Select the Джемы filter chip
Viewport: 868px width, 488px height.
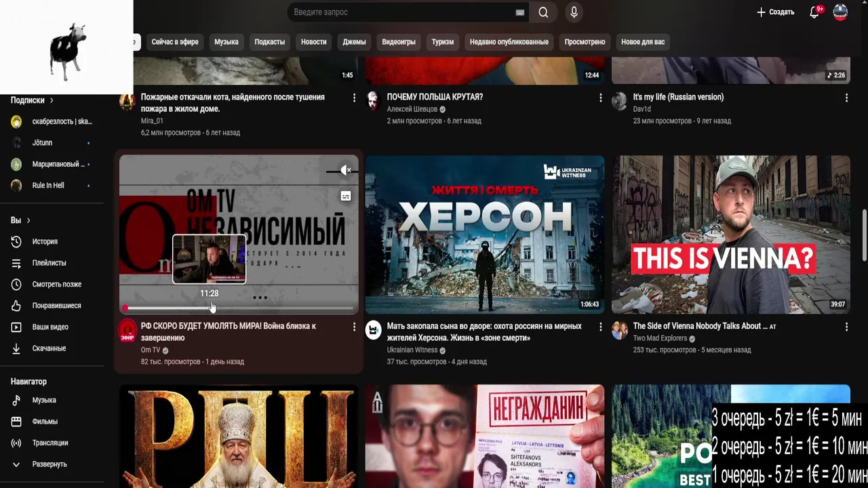354,42
